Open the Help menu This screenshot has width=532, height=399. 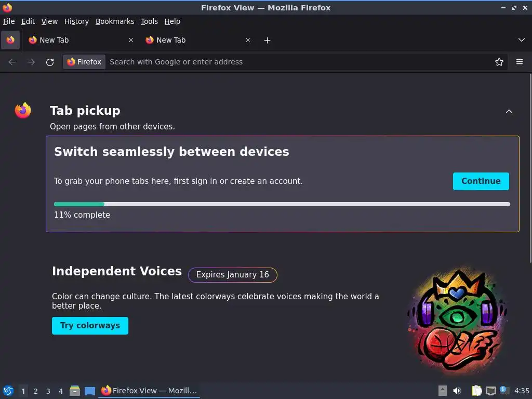(x=172, y=21)
